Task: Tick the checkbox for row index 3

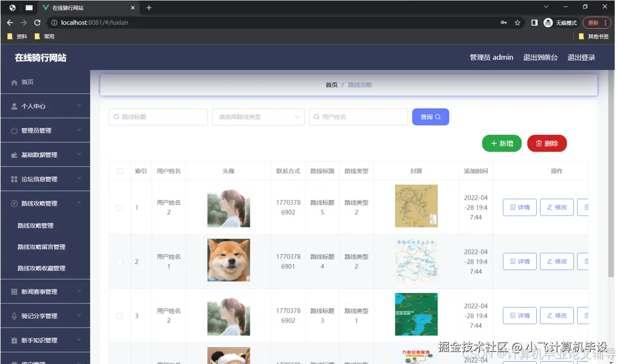Action: point(119,316)
